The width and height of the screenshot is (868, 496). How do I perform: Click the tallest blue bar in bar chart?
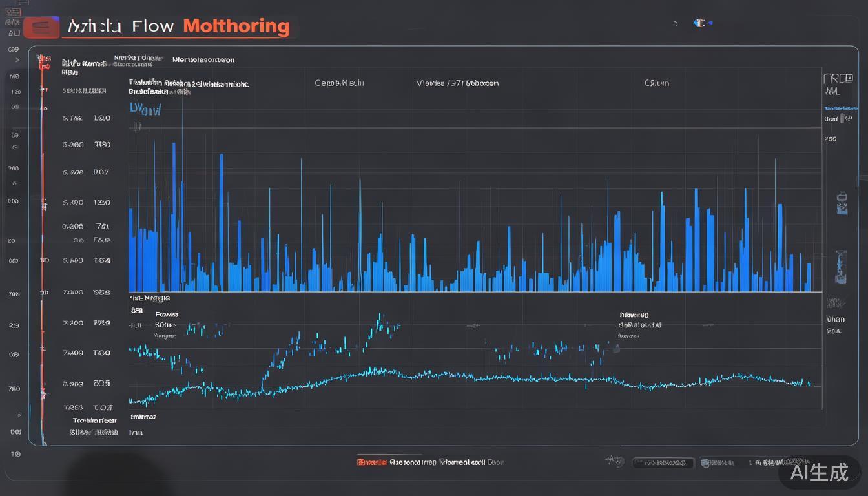coord(182,194)
